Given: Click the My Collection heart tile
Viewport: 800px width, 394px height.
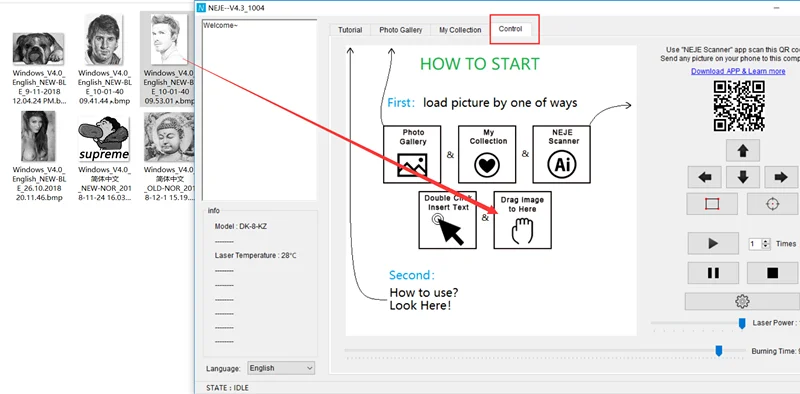Looking at the screenshot, I should click(x=487, y=154).
